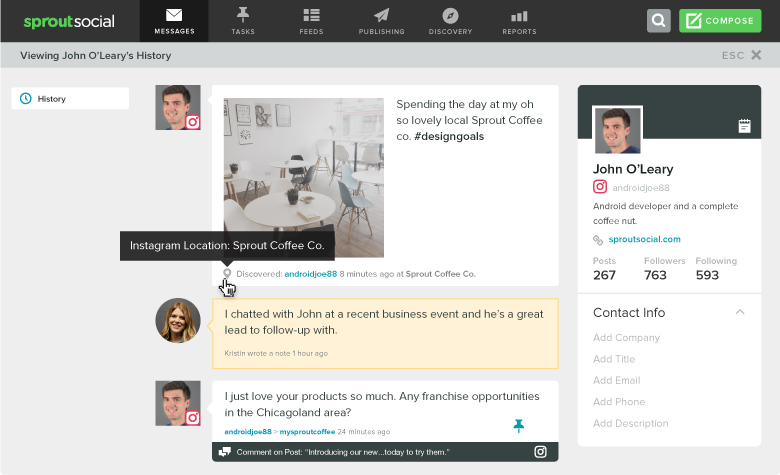Viewport: 780px width, 475px height.
Task: Click the Compose button
Action: 720,21
